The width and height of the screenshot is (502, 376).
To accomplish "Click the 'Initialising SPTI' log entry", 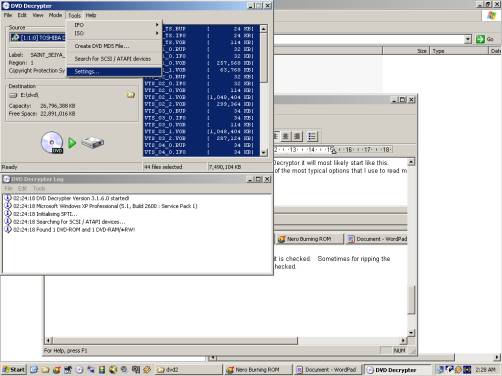I will 45,214.
